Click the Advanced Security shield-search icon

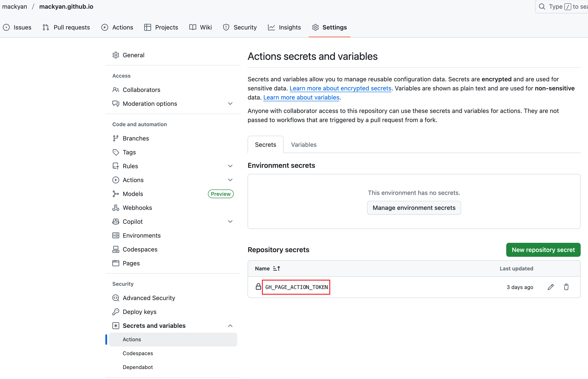(x=116, y=298)
